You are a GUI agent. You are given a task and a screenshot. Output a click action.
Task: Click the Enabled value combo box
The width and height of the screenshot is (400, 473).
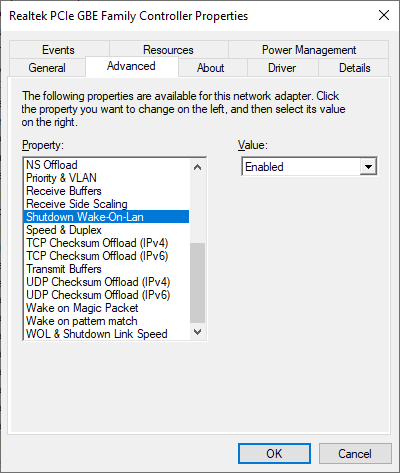tap(309, 166)
